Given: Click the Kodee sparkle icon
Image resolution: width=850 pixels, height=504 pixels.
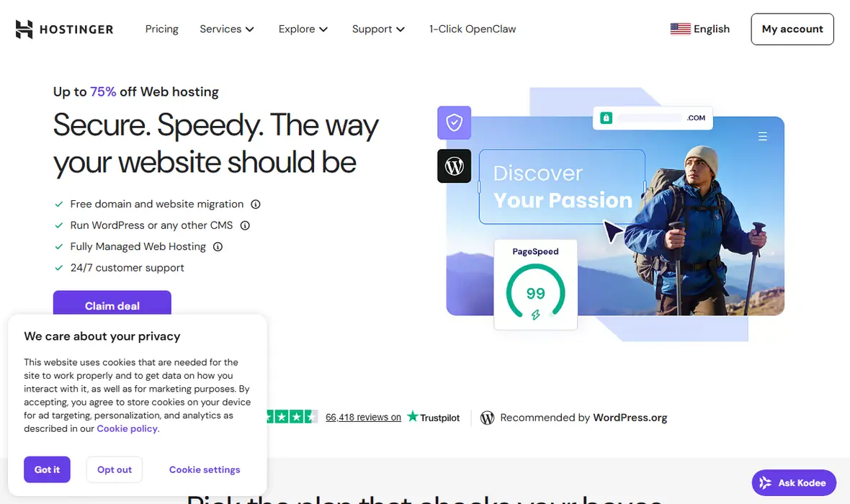Looking at the screenshot, I should (x=765, y=482).
